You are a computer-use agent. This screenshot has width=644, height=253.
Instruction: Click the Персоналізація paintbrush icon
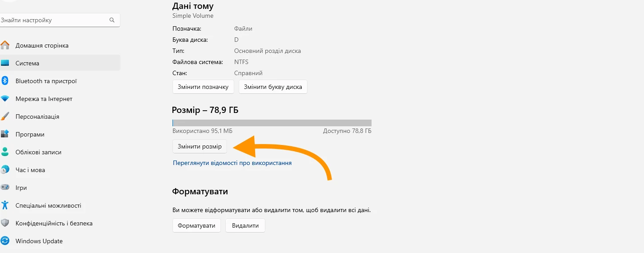point(5,116)
